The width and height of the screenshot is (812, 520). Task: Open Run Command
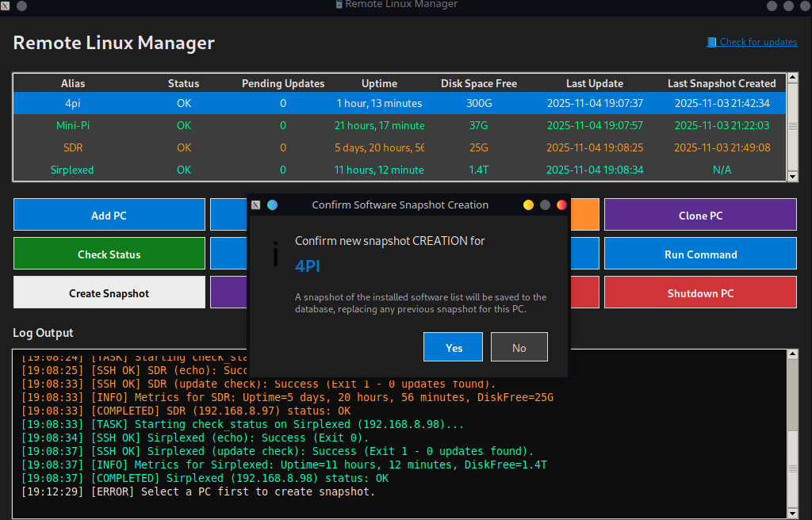tap(700, 254)
